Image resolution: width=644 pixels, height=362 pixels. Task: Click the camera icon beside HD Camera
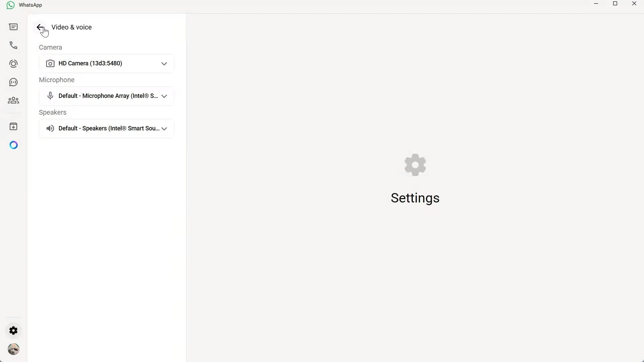click(x=50, y=63)
